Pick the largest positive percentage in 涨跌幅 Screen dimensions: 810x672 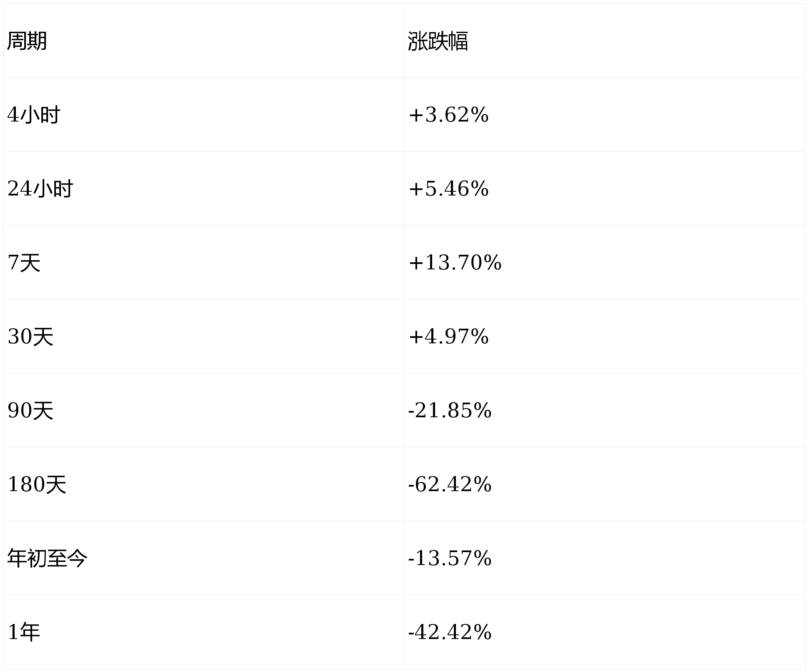[455, 263]
